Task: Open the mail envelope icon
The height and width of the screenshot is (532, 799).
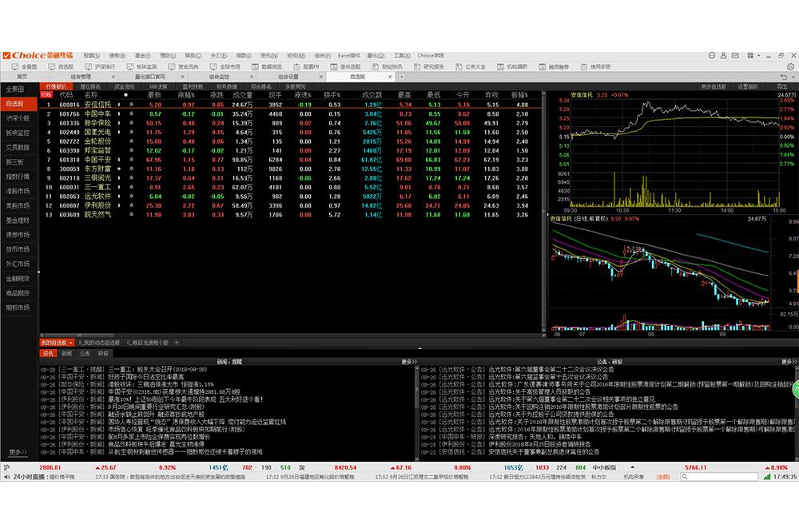Action: point(735,56)
